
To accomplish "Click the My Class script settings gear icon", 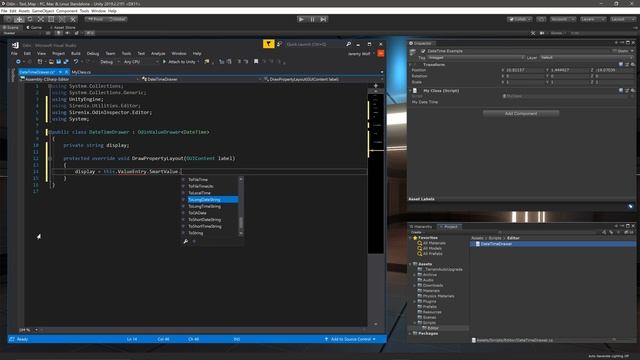I will click(x=633, y=91).
